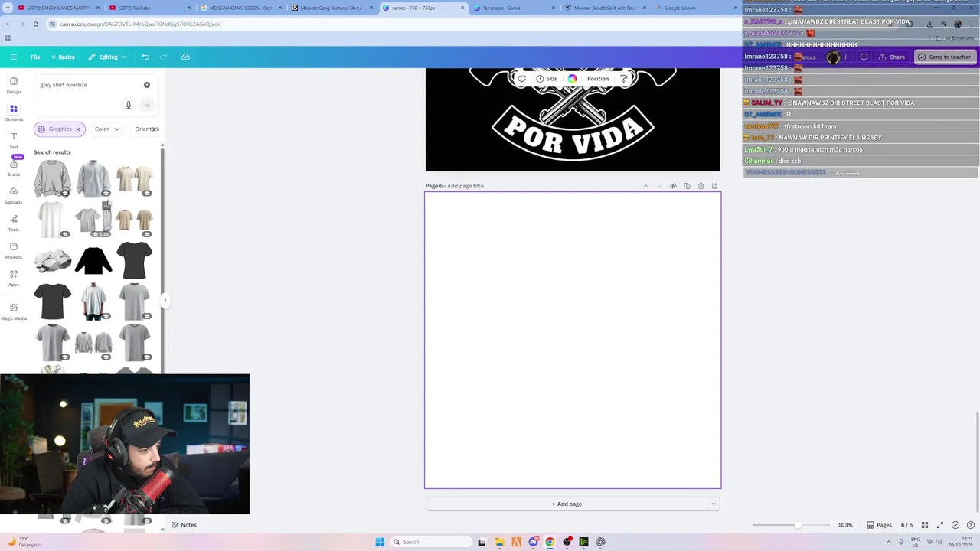Click the rotate/refresh icon in floating toolbar

point(521,79)
